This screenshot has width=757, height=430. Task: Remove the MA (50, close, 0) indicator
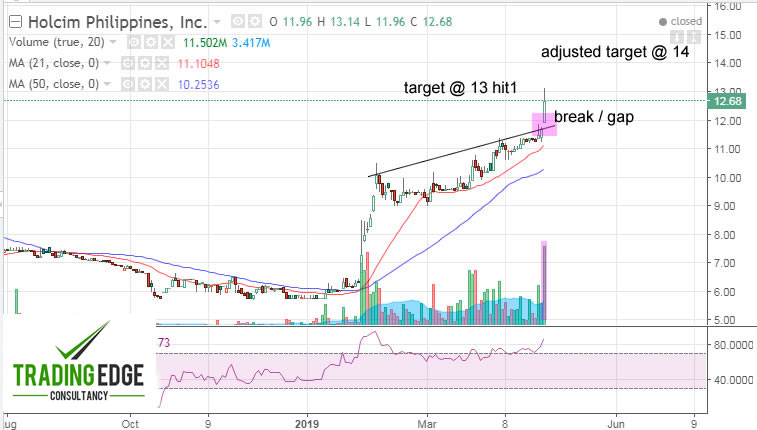(x=162, y=84)
